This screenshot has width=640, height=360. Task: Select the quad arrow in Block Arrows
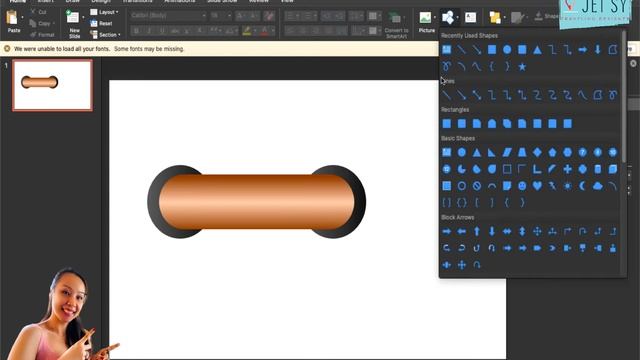tap(537, 231)
